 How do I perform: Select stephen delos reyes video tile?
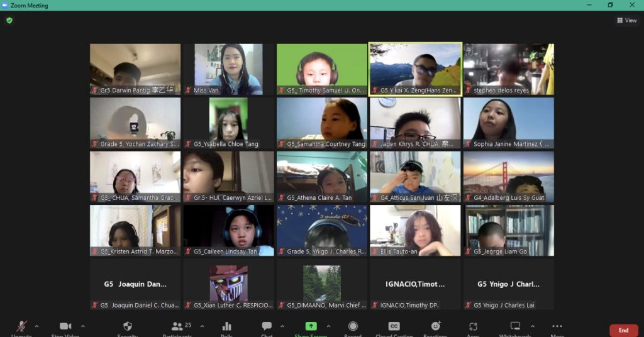[x=508, y=69]
